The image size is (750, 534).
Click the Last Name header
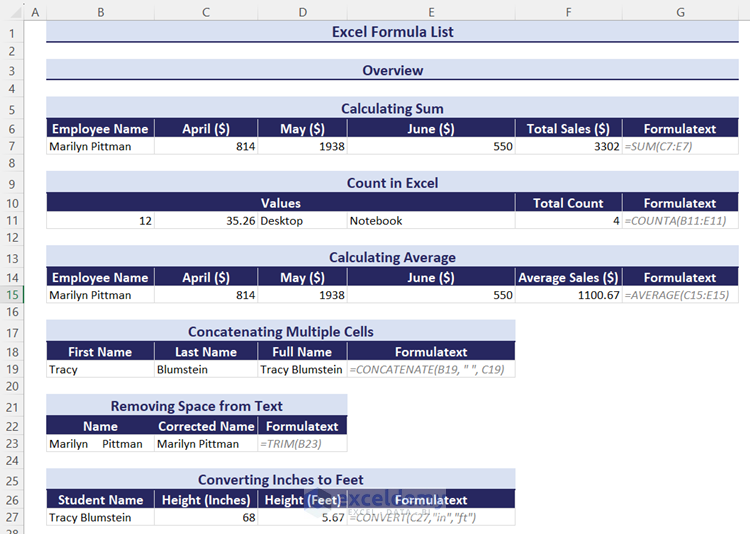pos(206,352)
